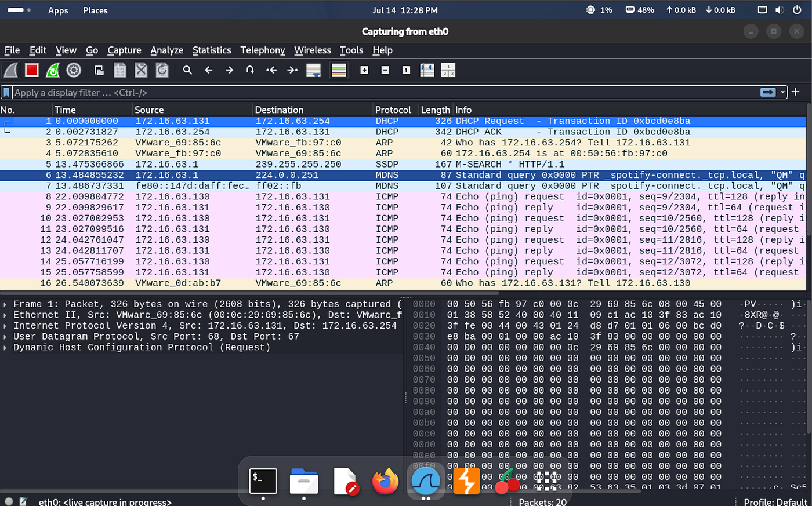
Task: Open the Wireless menu
Action: pyautogui.click(x=313, y=50)
